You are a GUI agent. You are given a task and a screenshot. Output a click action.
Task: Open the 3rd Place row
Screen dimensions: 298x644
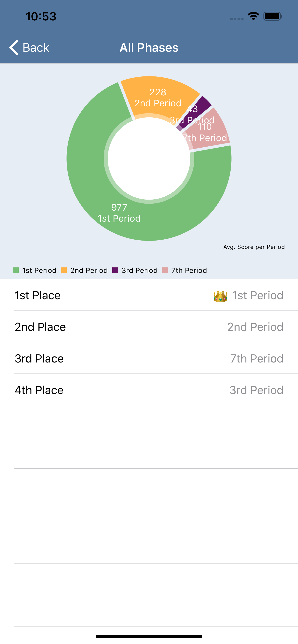(149, 358)
